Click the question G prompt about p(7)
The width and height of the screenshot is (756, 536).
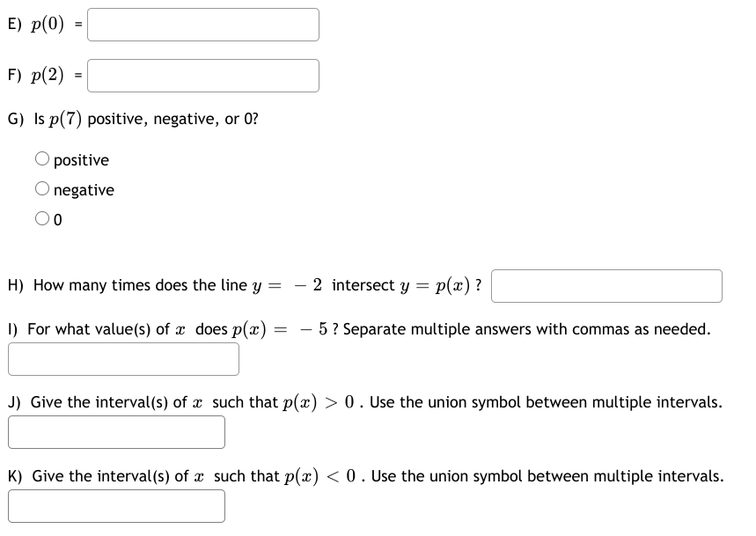coord(133,120)
